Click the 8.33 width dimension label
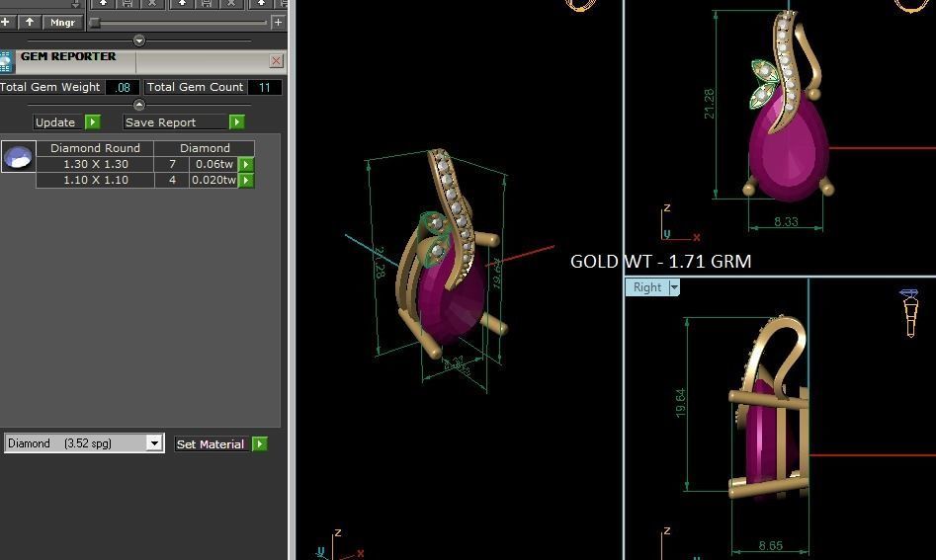The image size is (936, 560). pos(786,222)
